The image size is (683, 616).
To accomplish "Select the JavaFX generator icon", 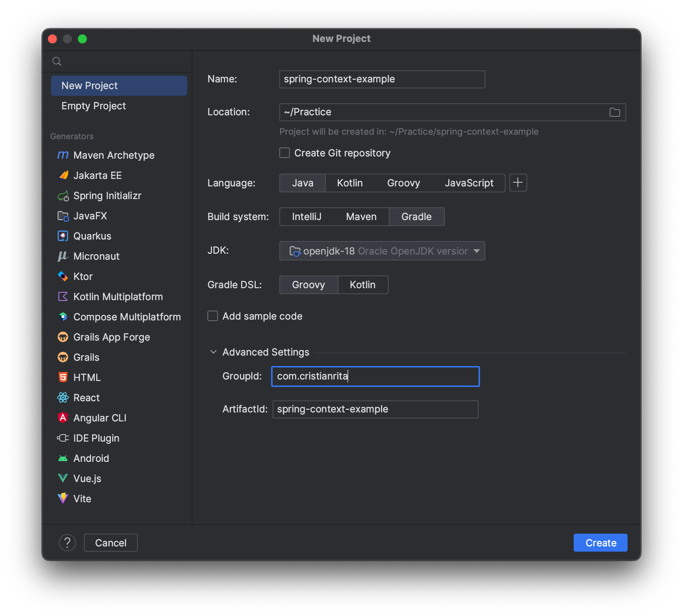I will (x=63, y=216).
